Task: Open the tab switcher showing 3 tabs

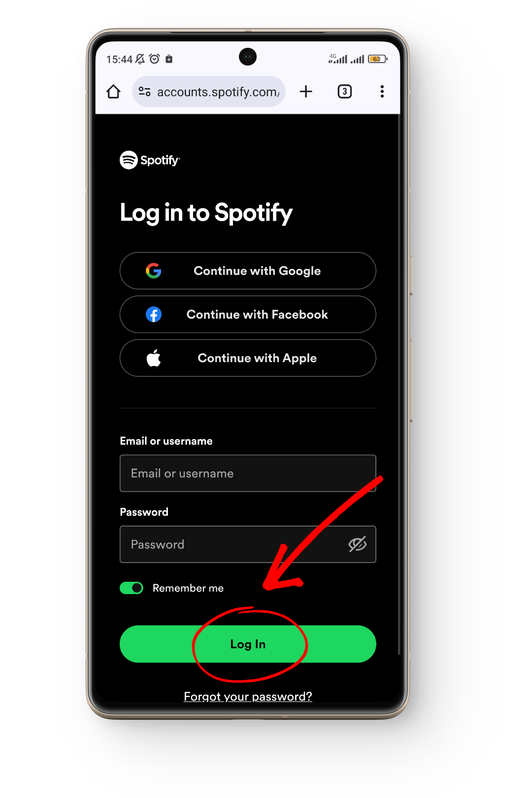Action: pos(345,92)
